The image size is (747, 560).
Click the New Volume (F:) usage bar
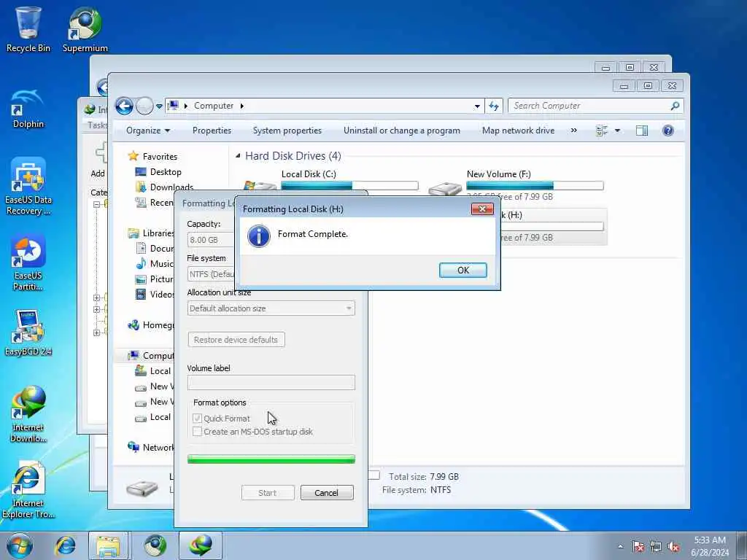click(x=535, y=186)
